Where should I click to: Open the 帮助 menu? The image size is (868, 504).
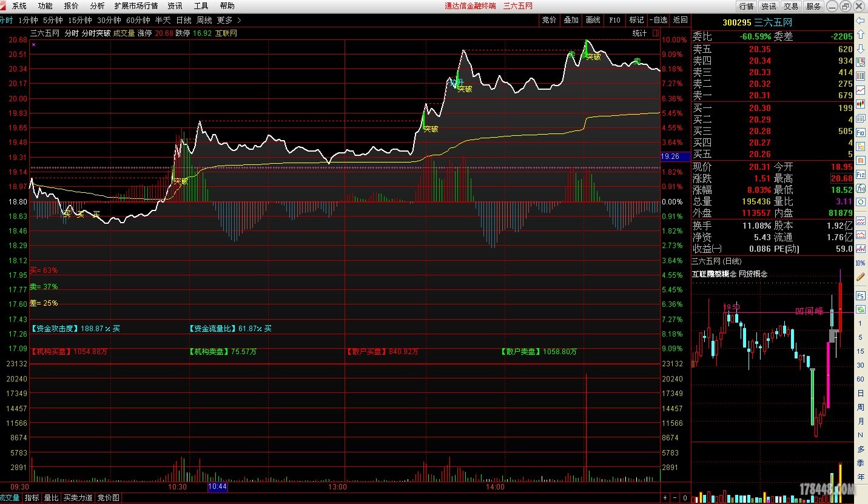(x=227, y=5)
